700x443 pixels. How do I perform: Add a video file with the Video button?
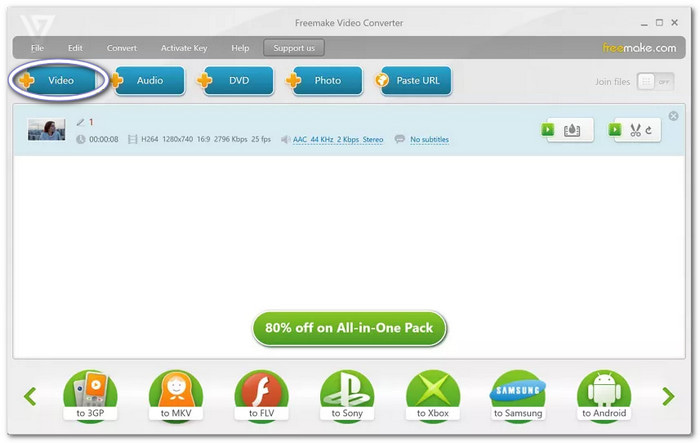pos(58,81)
